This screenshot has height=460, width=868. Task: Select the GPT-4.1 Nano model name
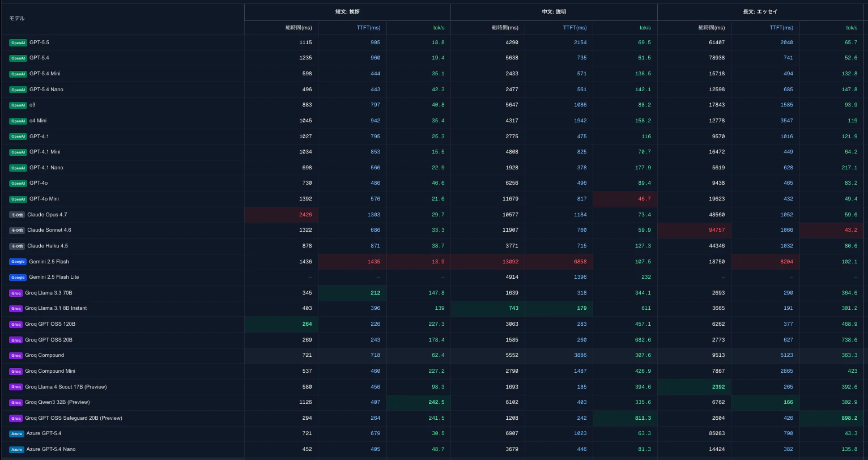46,168
